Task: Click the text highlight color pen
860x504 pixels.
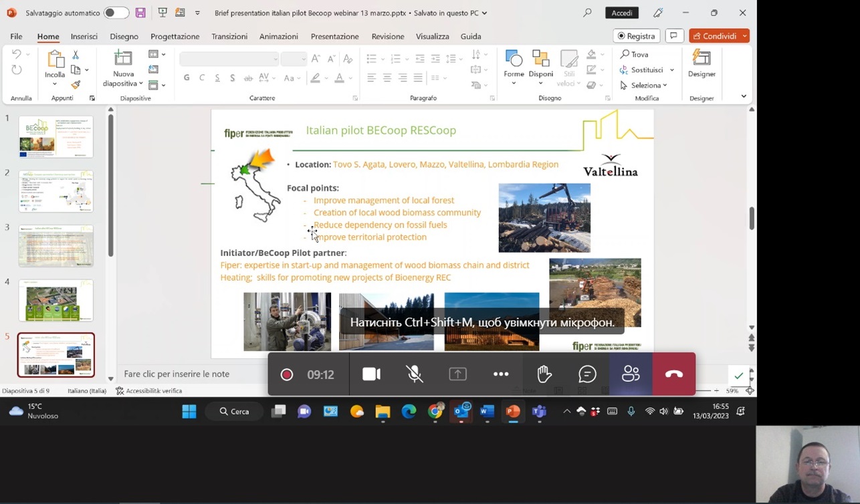Action: click(315, 78)
